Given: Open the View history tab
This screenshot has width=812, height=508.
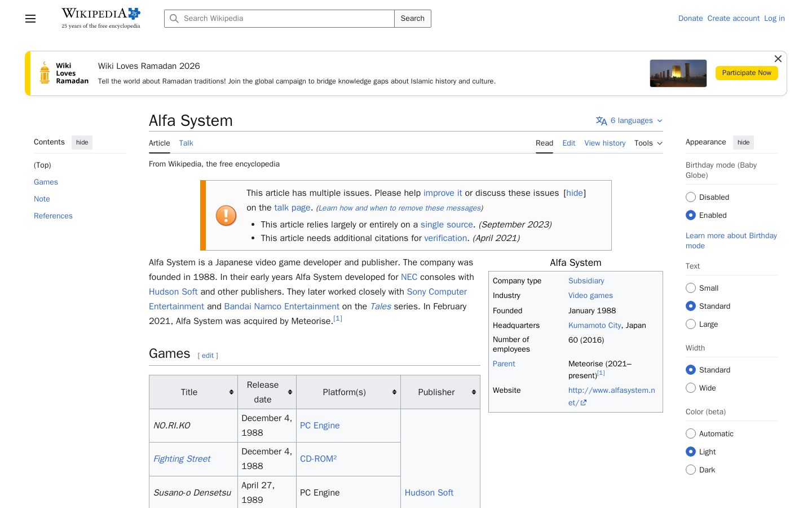Looking at the screenshot, I should pos(605,143).
